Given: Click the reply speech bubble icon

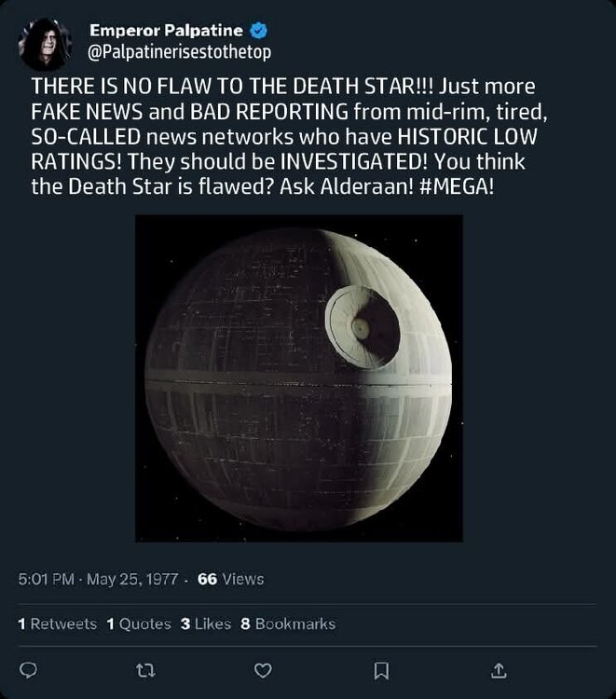Looking at the screenshot, I should pyautogui.click(x=28, y=670).
